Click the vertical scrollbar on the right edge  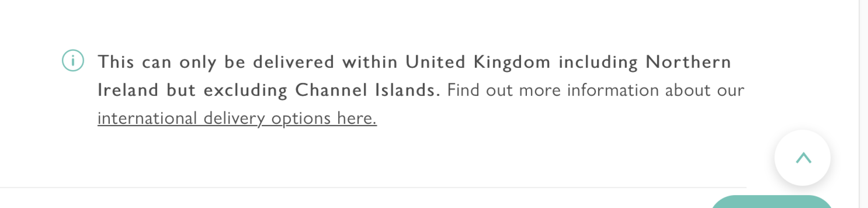point(863,104)
